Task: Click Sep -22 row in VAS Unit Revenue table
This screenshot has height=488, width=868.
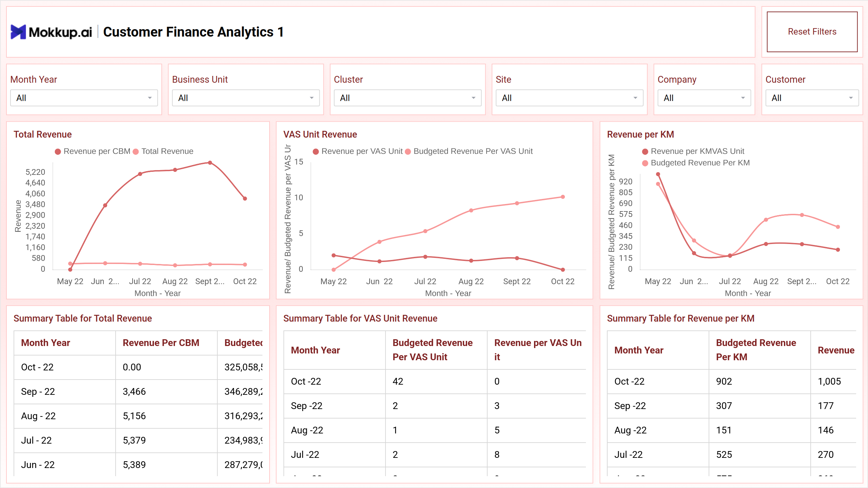Action: coord(435,406)
